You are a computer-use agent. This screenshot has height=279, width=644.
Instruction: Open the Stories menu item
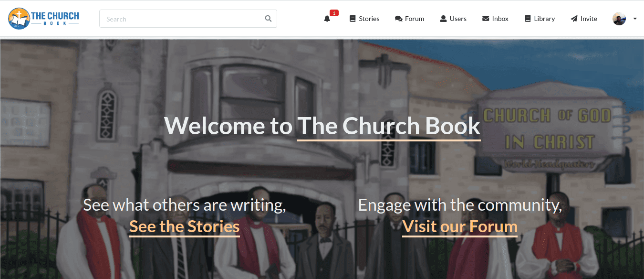point(364,19)
